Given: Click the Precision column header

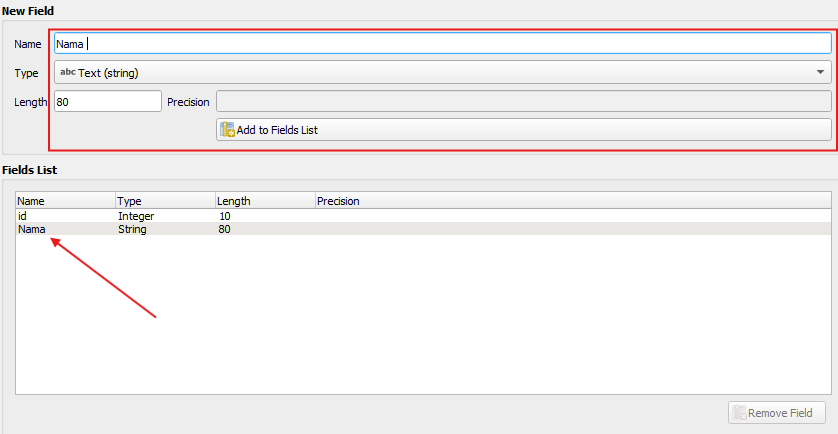Looking at the screenshot, I should pos(573,201).
